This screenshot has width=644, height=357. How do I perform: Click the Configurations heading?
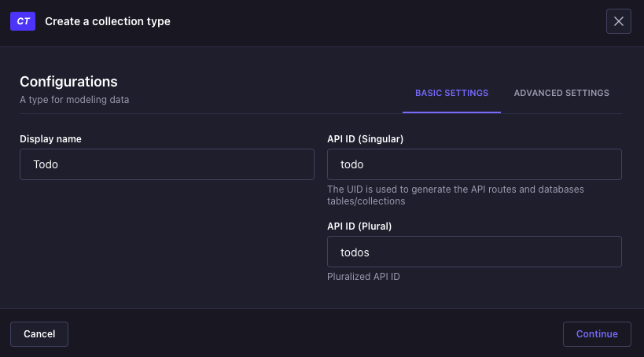(x=68, y=82)
